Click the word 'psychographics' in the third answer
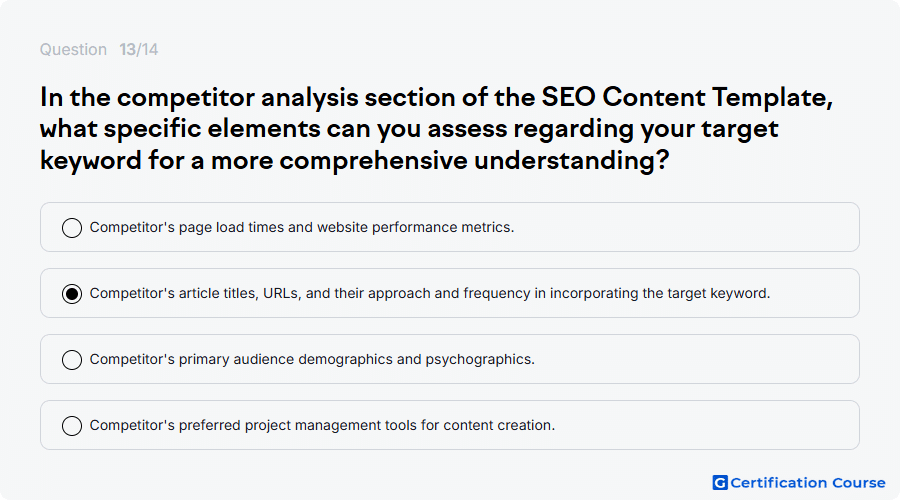 coord(480,359)
